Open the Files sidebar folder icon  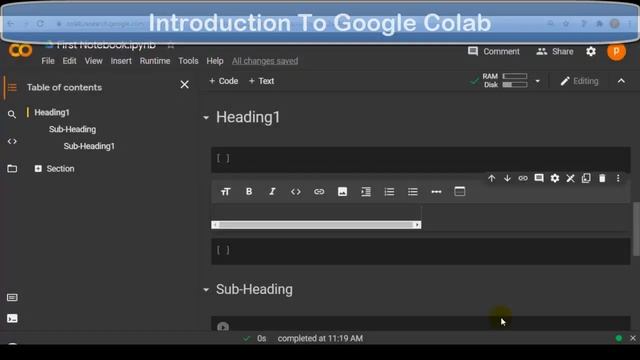12,169
